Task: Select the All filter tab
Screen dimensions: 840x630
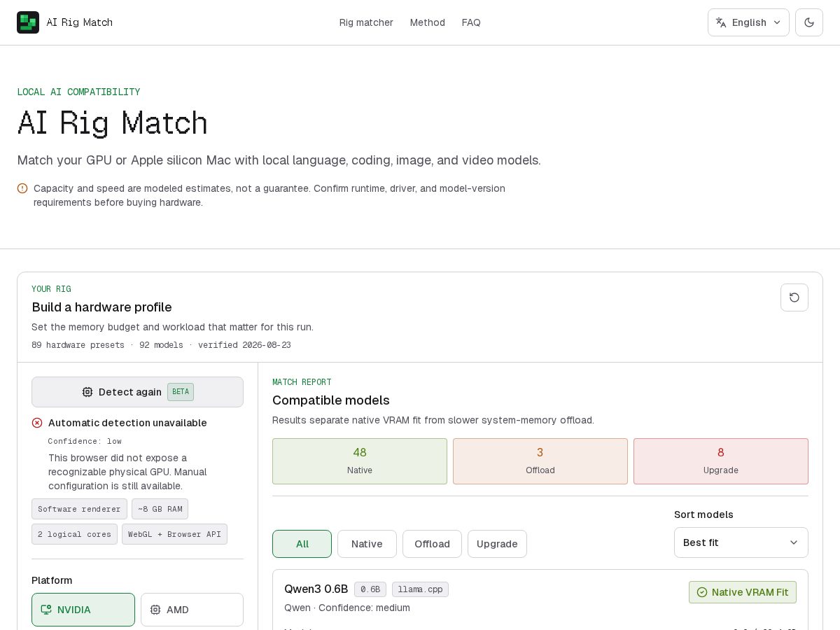Action: pos(302,544)
